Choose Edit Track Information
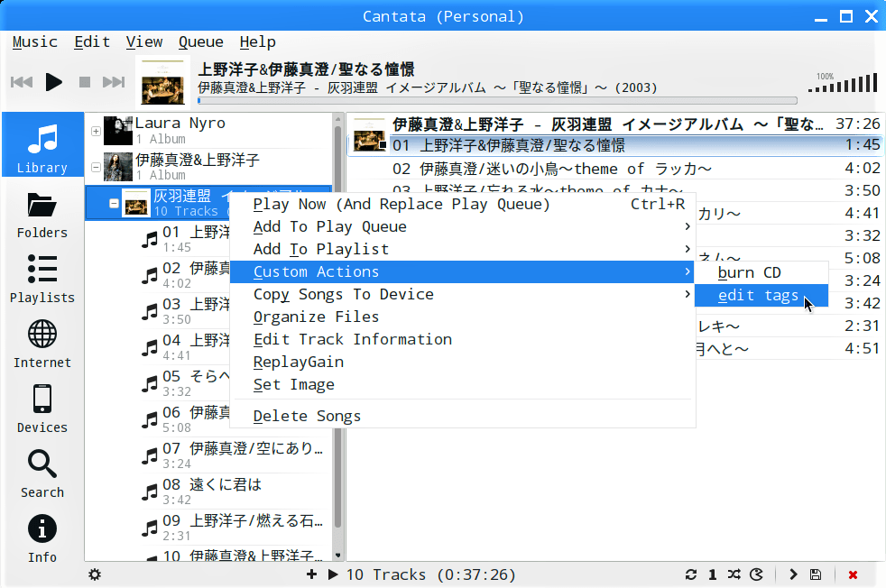 (x=463, y=339)
